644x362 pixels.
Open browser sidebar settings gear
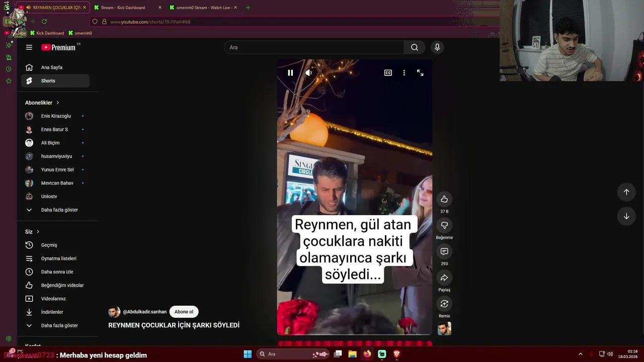(x=9, y=339)
